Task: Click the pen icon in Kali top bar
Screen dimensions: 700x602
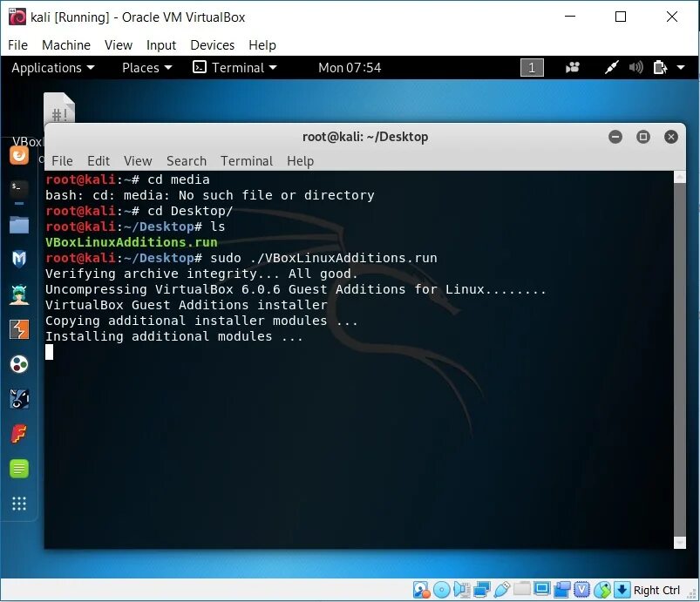Action: (612, 68)
